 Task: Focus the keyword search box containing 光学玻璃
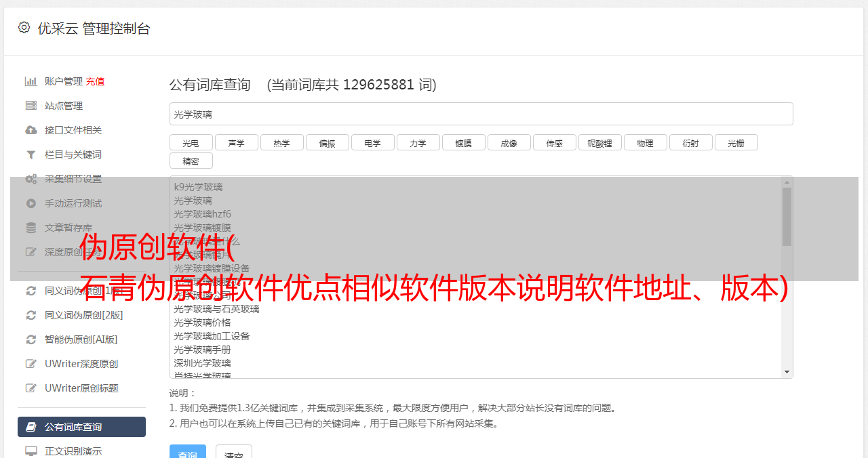click(481, 114)
